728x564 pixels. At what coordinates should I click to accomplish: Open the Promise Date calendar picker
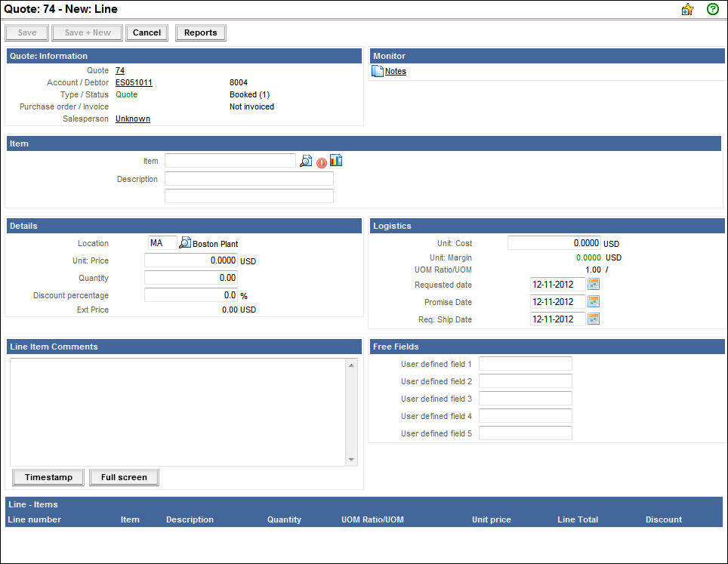(x=594, y=302)
